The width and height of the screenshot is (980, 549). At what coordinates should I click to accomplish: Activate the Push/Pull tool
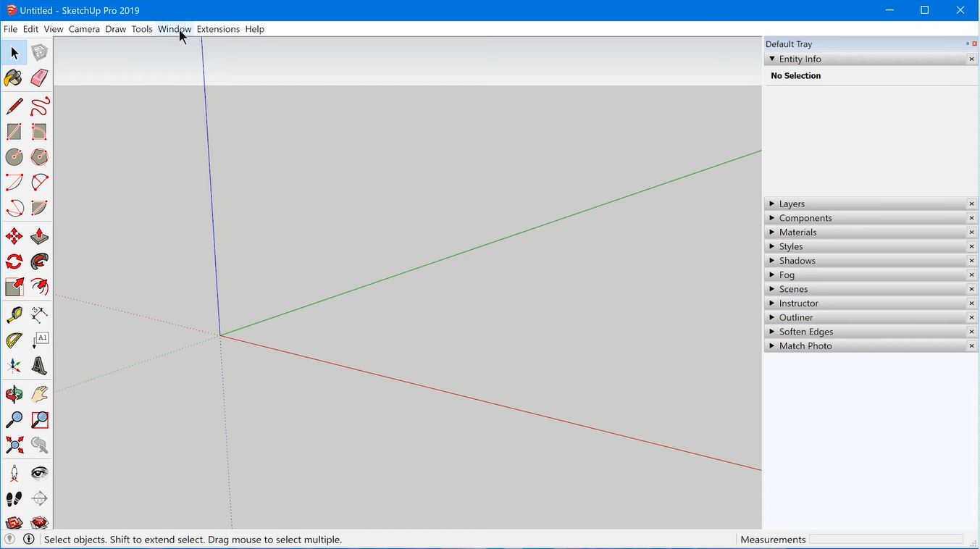[x=38, y=236]
